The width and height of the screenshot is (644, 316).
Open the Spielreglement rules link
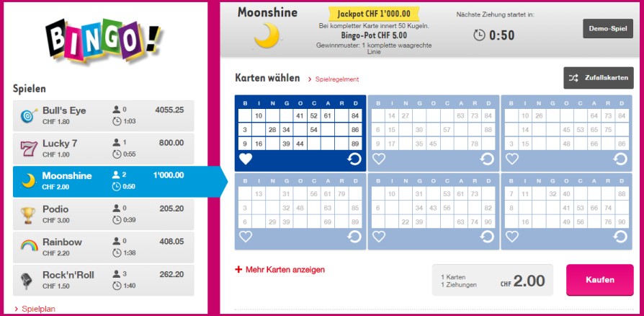336,79
